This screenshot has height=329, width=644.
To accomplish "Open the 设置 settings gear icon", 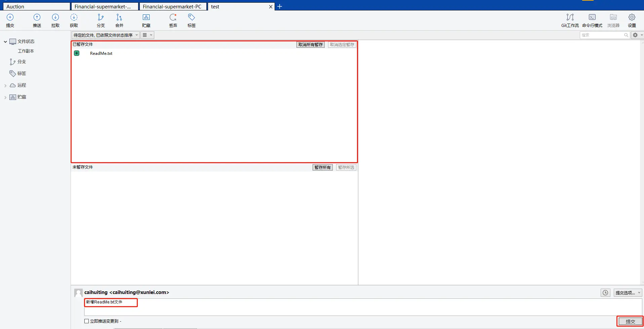I will pos(632,17).
